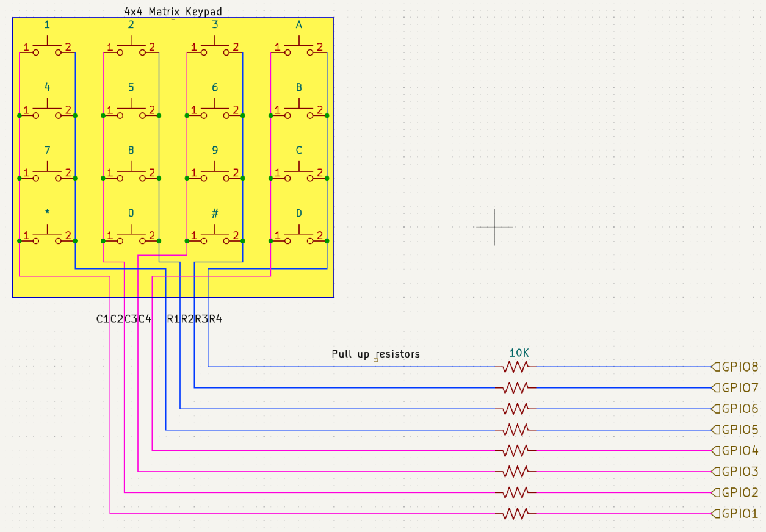Click the GPIO8 hierarchical label
Viewport: 766px width, 532px height.
[735, 367]
